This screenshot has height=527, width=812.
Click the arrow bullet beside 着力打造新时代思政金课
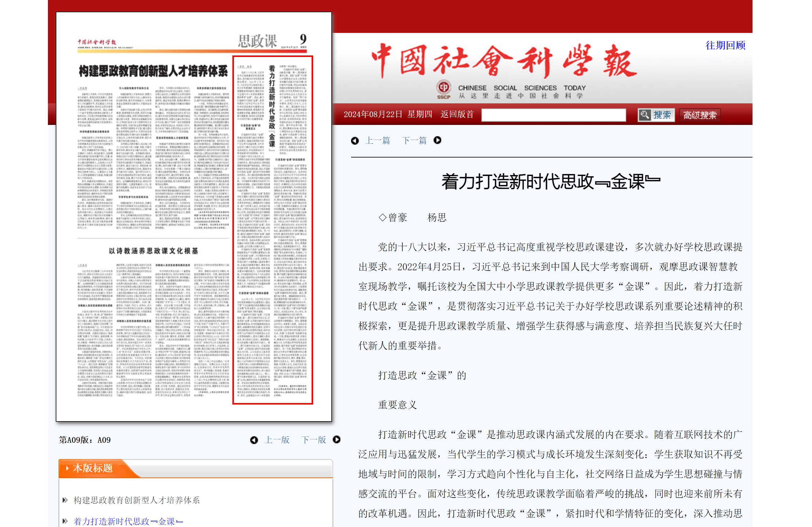pyautogui.click(x=65, y=521)
